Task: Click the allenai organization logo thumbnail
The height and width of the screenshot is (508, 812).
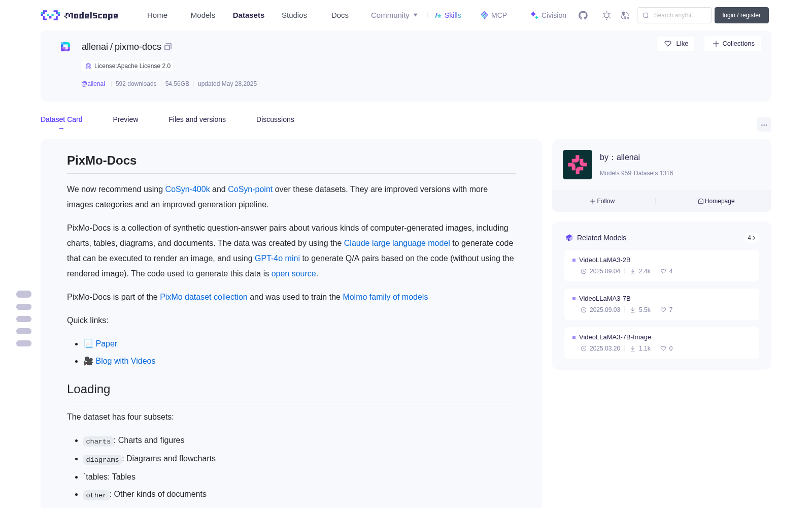Action: tap(578, 165)
